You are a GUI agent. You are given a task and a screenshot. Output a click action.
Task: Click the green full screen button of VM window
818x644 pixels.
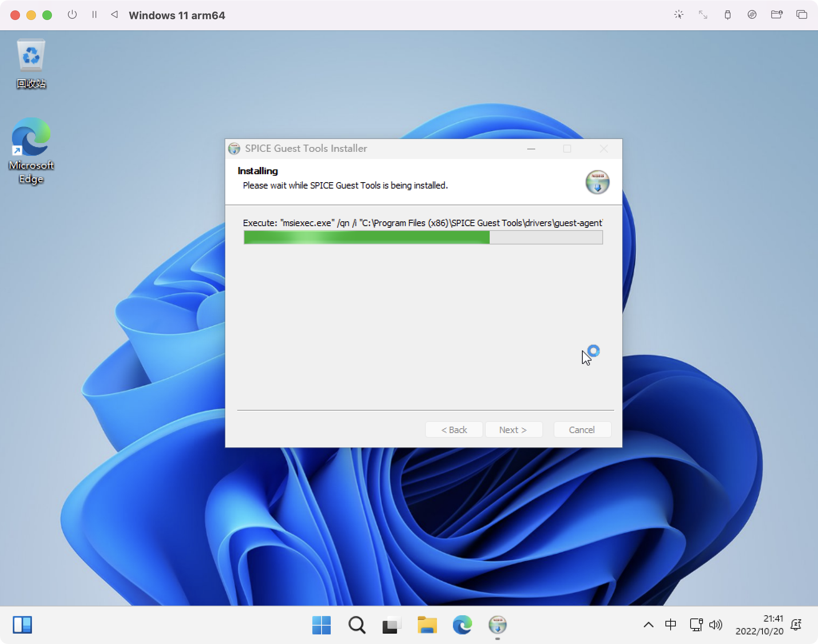tap(47, 15)
